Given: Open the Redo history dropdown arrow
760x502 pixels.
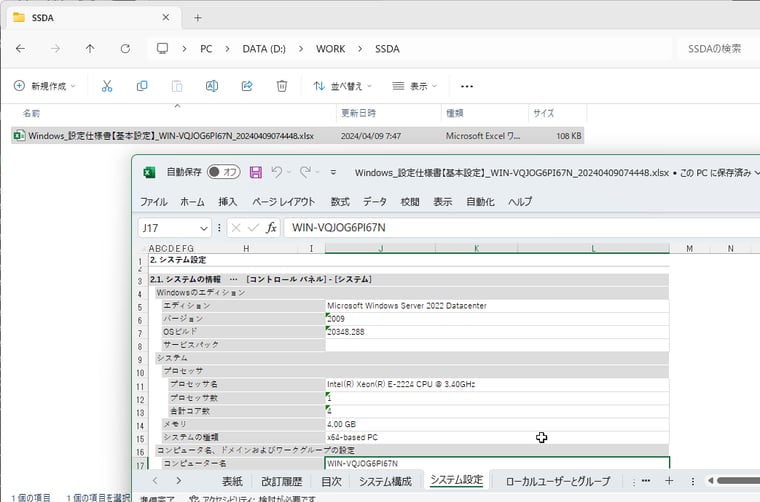Looking at the screenshot, I should pyautogui.click(x=317, y=172).
